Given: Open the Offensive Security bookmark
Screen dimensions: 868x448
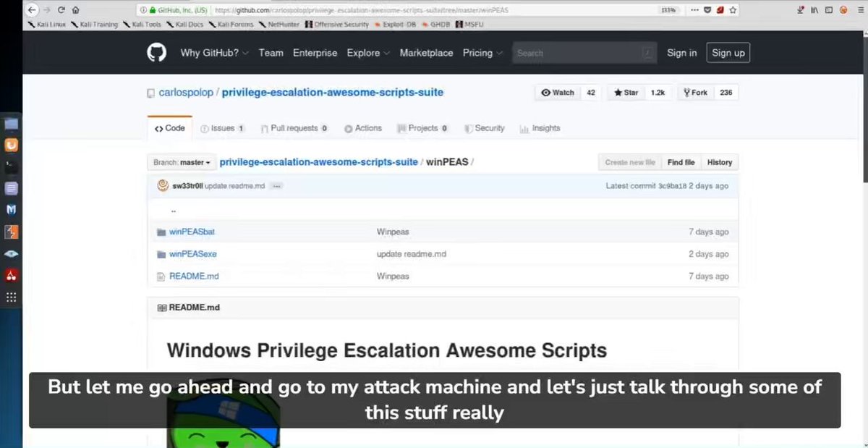Looking at the screenshot, I should [x=337, y=24].
